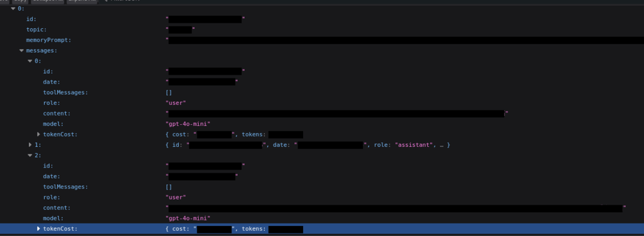Screen dimensions: 644x236
Task: Click "gpt-4o-mini" value in message 0
Action: click(x=188, y=124)
